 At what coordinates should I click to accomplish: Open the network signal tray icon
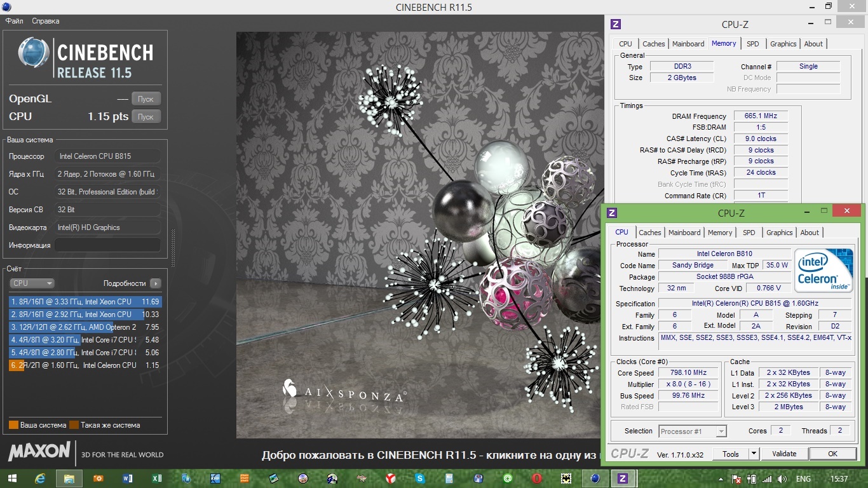point(767,478)
